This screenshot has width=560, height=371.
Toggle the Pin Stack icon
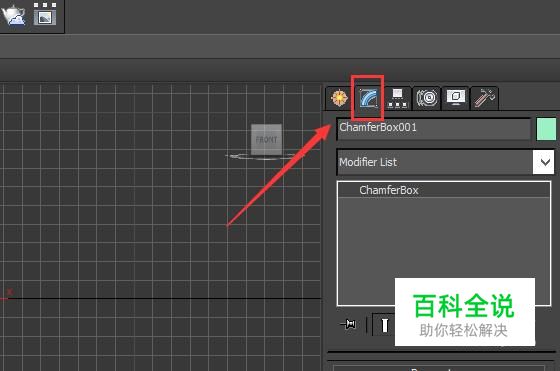tap(348, 324)
